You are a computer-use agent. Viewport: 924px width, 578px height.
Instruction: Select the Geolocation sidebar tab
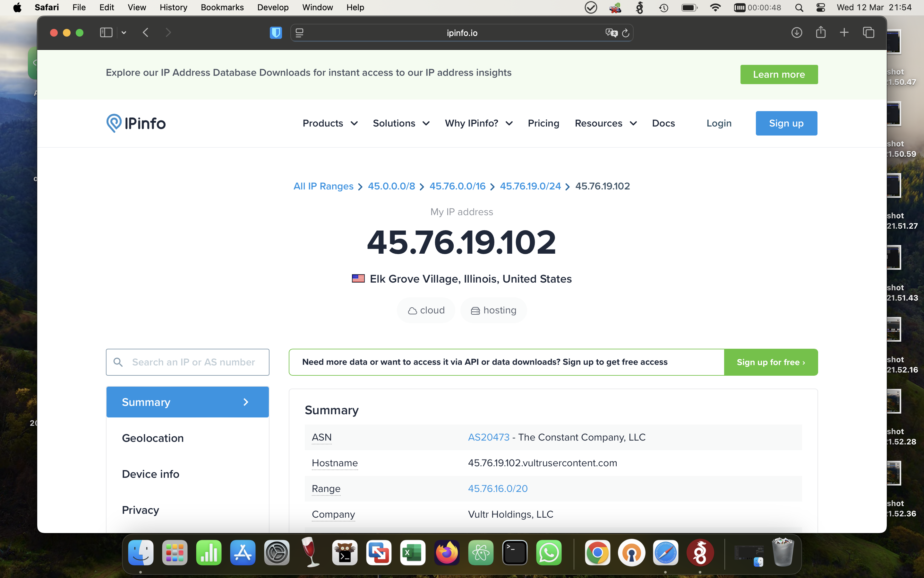[x=187, y=438]
